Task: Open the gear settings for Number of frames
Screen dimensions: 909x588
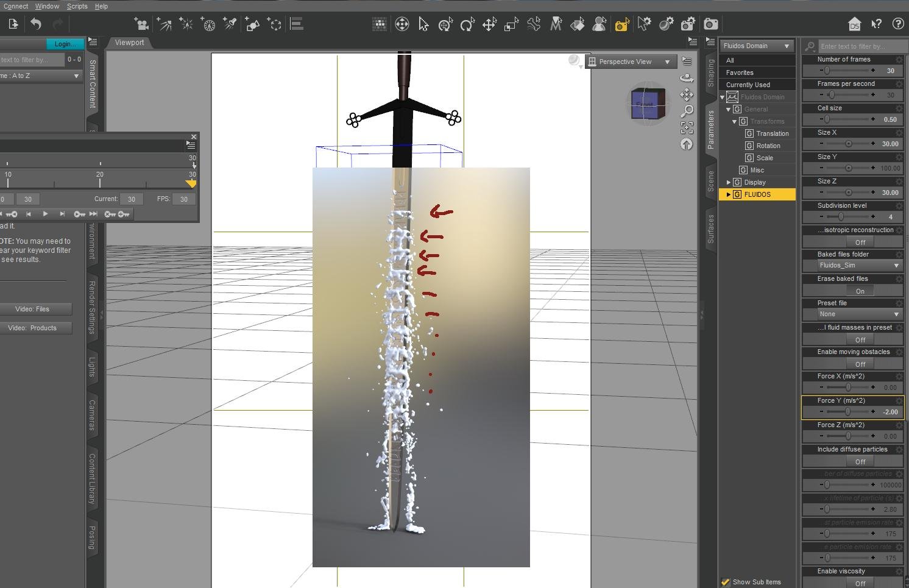Action: click(899, 59)
